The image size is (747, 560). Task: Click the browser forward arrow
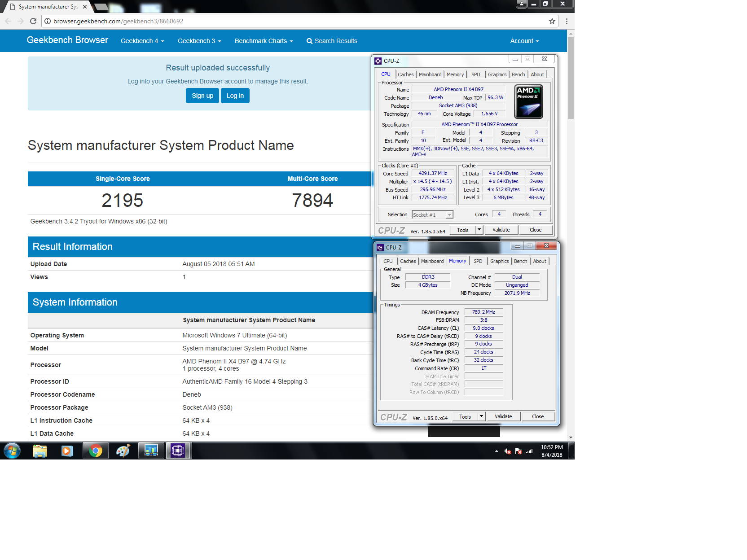21,21
